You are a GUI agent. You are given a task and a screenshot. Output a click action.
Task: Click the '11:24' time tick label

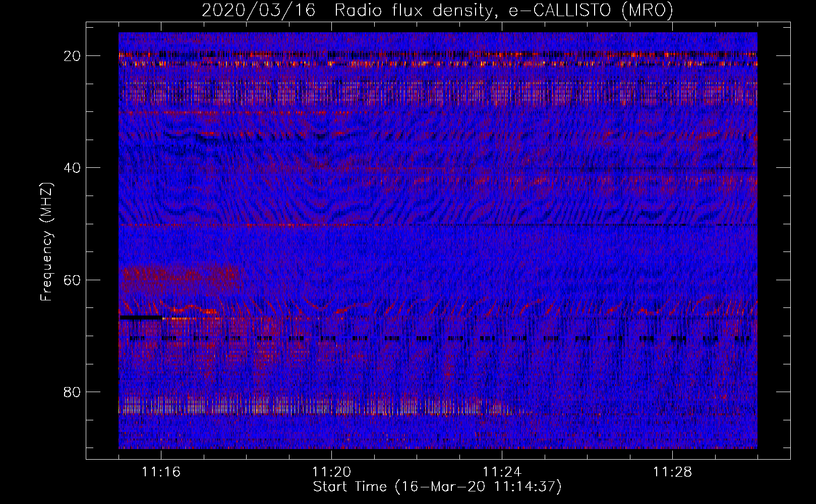(502, 472)
